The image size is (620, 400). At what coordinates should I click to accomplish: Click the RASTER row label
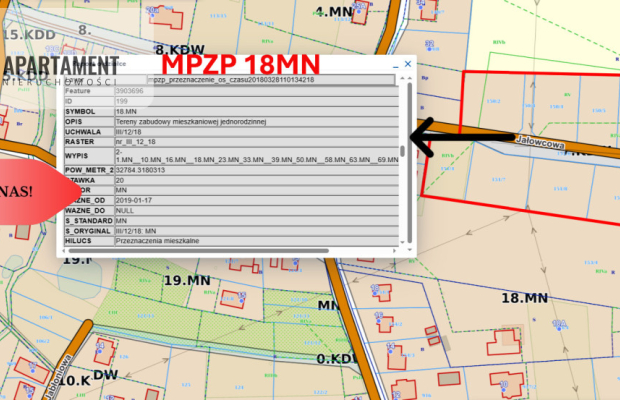[x=80, y=142]
